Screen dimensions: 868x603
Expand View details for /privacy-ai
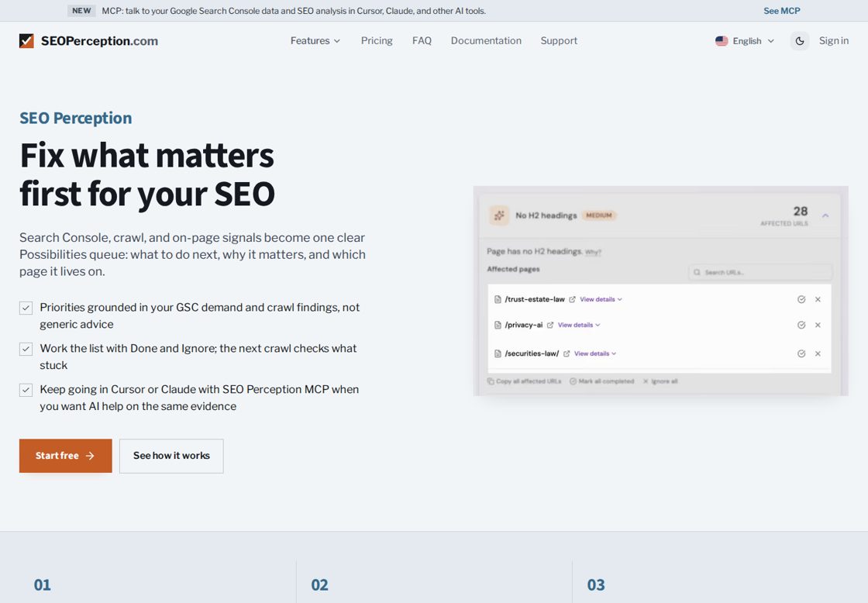click(x=578, y=325)
